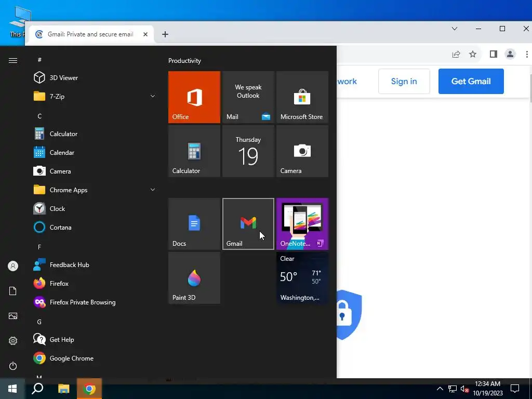Open the Washington weather tile
532x399 pixels.
[x=302, y=278]
